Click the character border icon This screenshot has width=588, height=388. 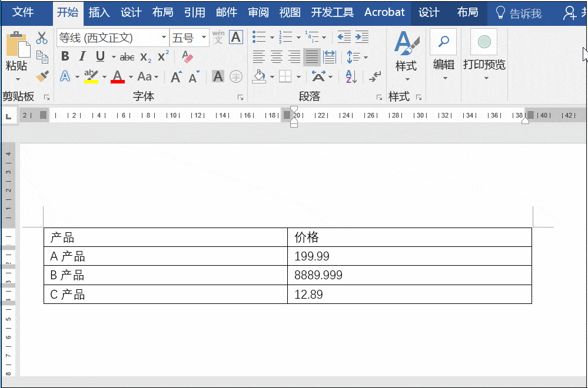pyautogui.click(x=236, y=38)
